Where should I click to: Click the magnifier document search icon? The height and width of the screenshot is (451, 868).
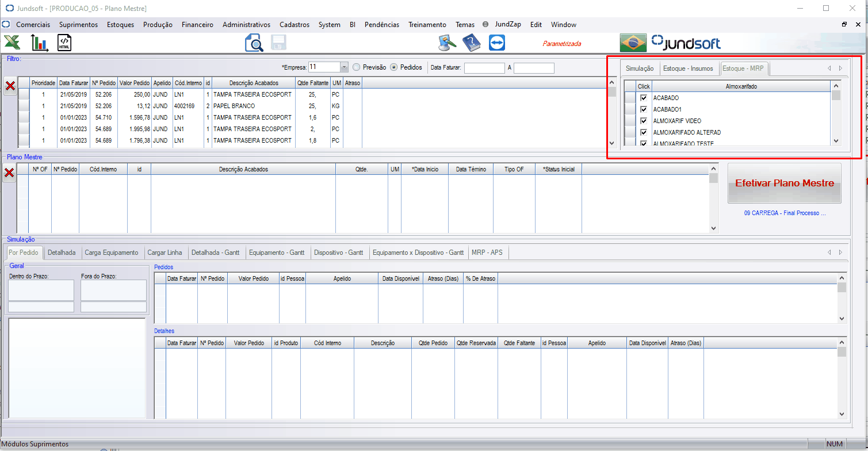pyautogui.click(x=254, y=43)
